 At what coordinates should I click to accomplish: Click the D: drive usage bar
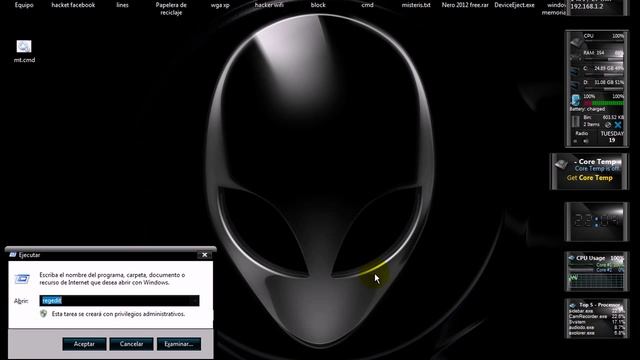click(604, 88)
